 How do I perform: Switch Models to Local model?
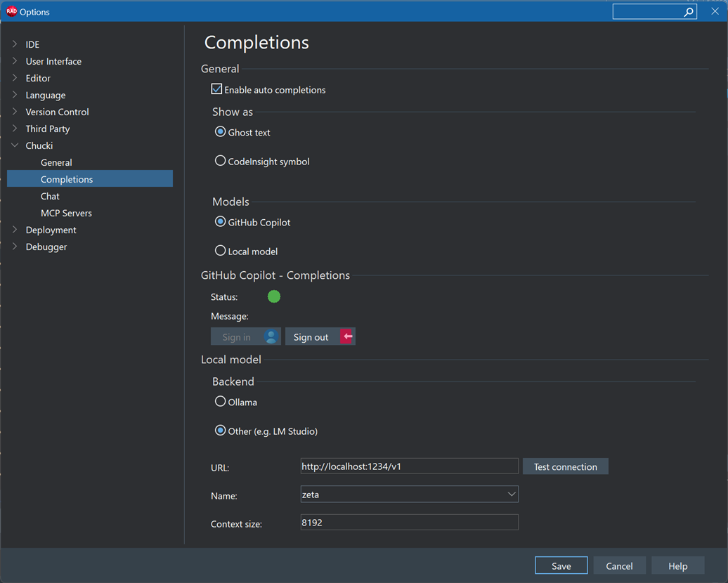pos(220,251)
